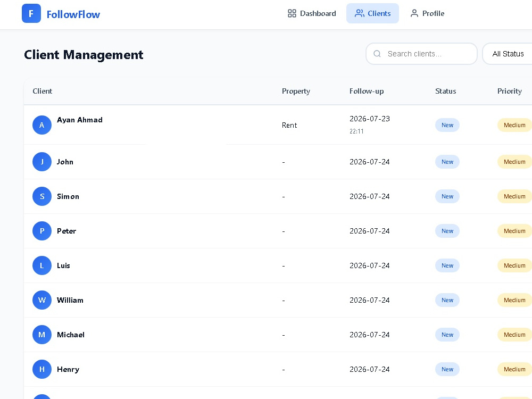The width and height of the screenshot is (532, 399).
Task: Select the Clients tab
Action: [x=372, y=13]
